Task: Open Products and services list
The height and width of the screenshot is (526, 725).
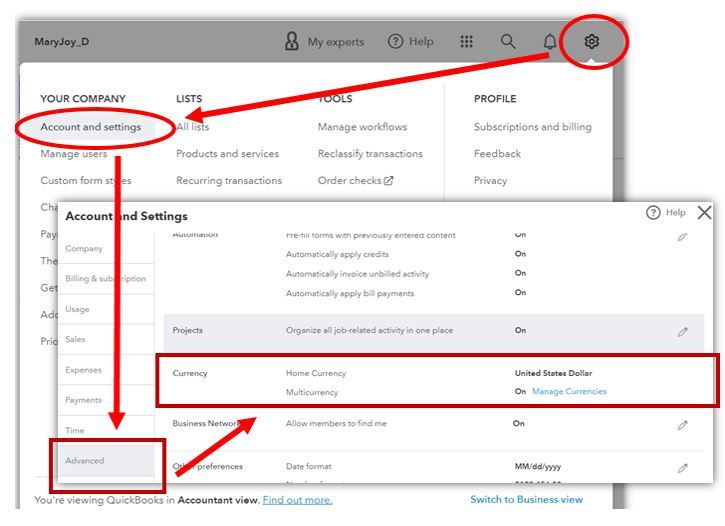Action: click(x=227, y=153)
